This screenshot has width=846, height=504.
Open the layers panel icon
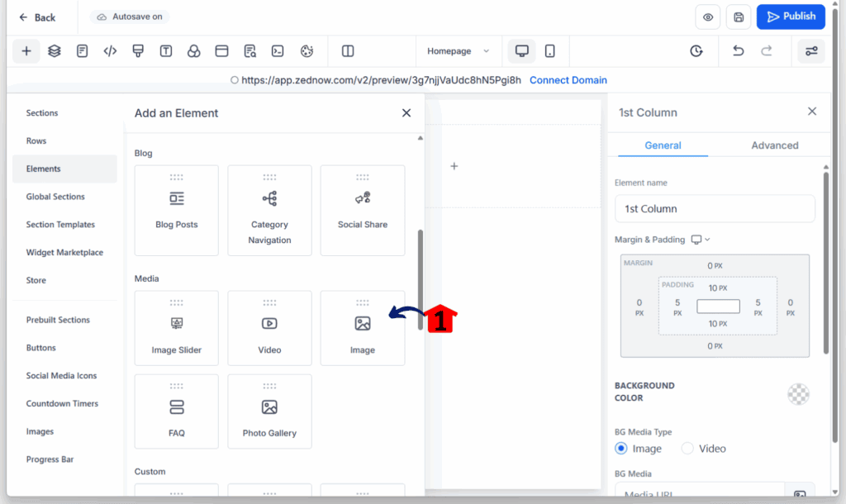click(x=54, y=51)
